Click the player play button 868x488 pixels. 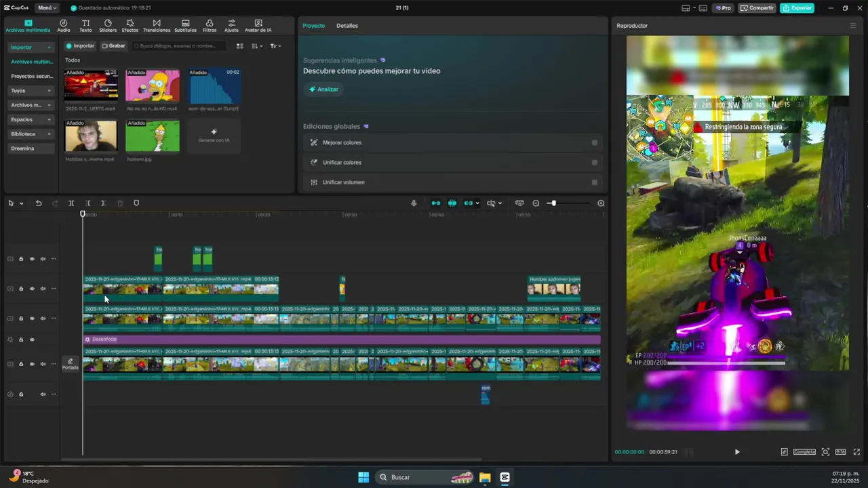pos(737,452)
